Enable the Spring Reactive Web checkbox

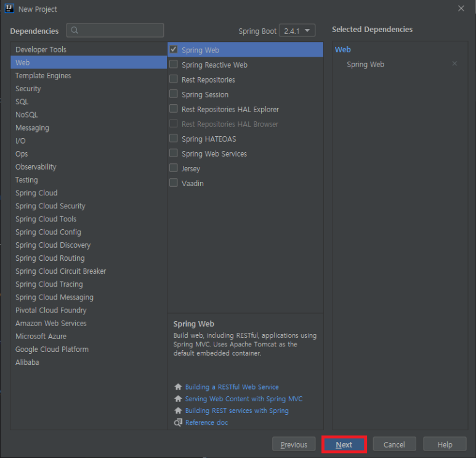click(174, 64)
